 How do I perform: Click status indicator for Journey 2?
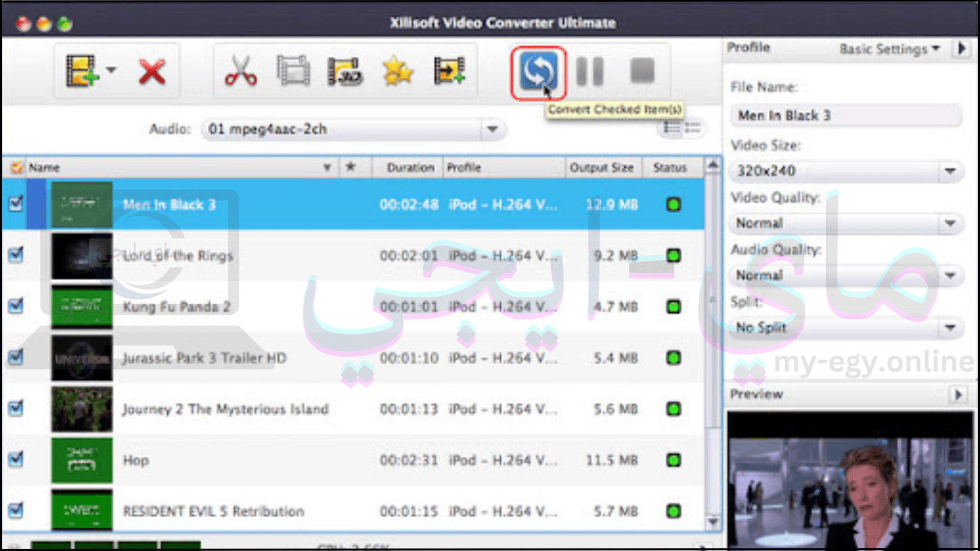[674, 409]
